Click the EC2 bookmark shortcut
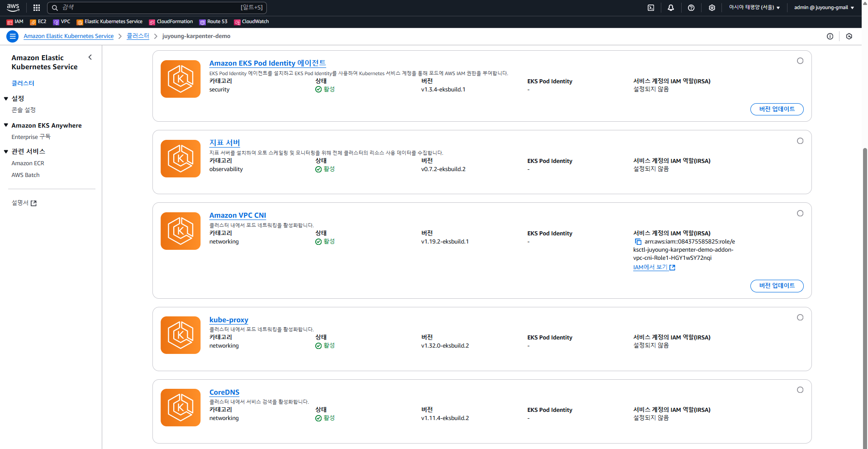Screen dimensions: 868x449 pyautogui.click(x=38, y=22)
